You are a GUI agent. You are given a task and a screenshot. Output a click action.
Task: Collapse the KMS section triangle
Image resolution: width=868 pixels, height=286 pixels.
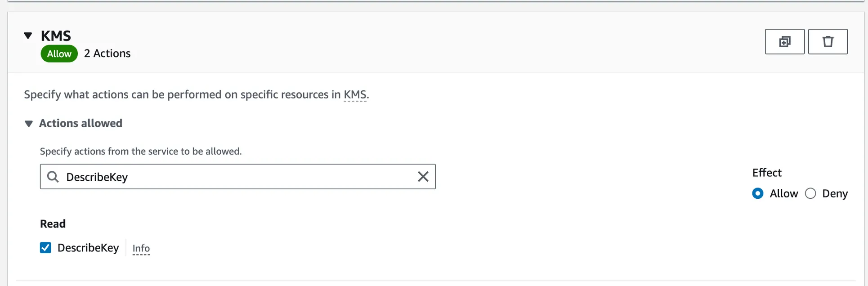tap(28, 36)
